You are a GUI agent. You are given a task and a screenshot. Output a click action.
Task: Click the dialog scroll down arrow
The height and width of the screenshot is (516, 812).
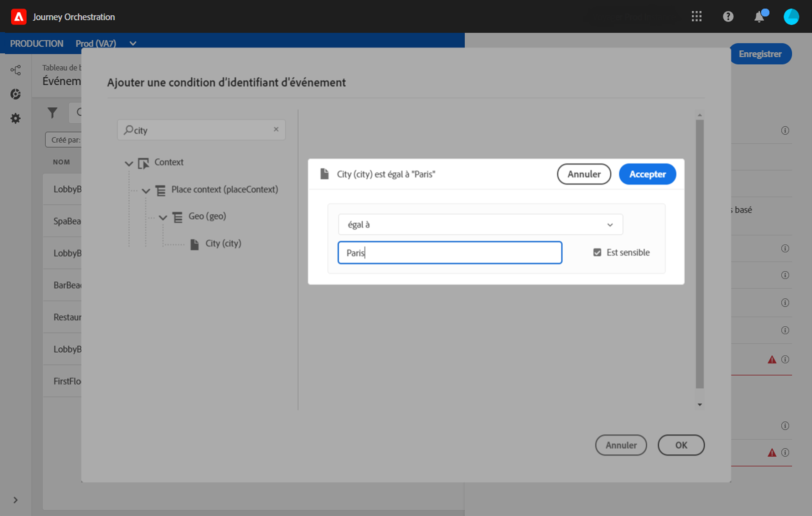700,404
